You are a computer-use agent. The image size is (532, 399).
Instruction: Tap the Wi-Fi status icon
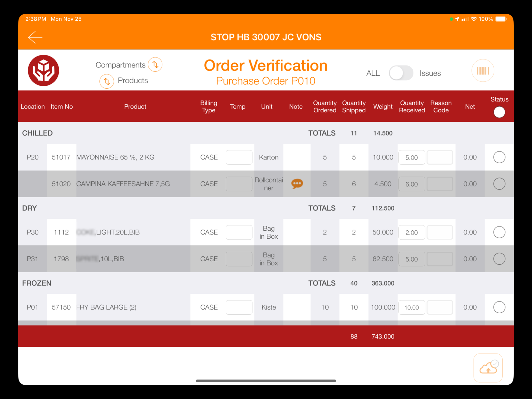click(x=474, y=19)
